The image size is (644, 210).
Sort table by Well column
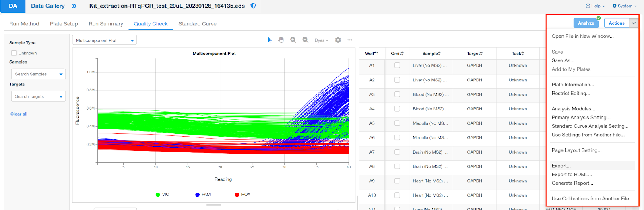372,53
